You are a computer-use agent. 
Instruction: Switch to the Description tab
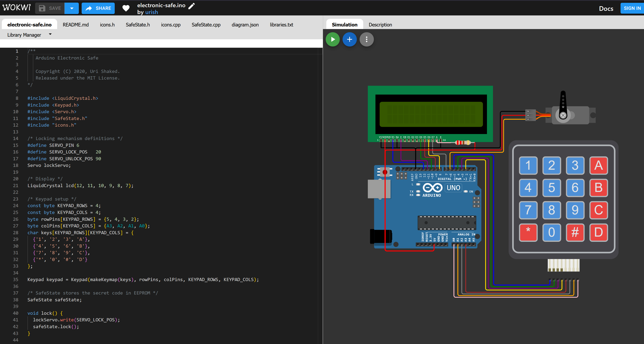click(380, 25)
